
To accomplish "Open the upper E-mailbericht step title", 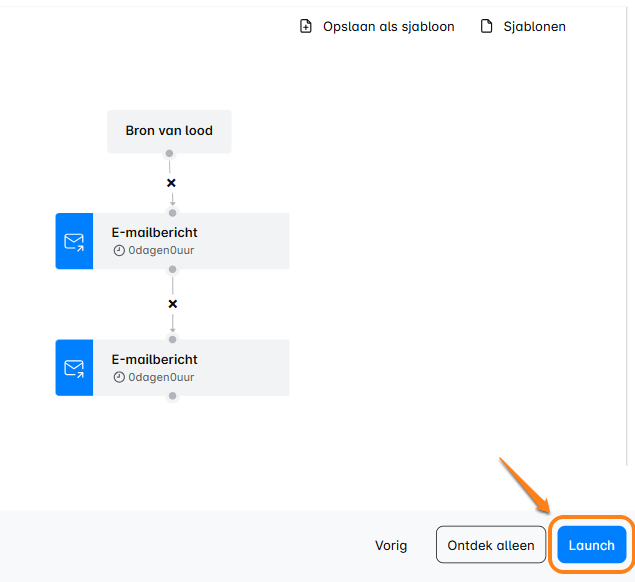I will point(154,233).
